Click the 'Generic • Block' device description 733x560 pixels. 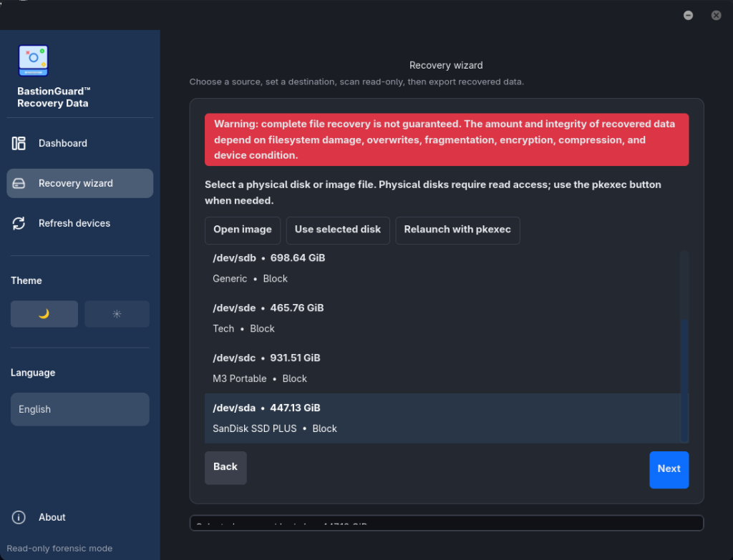250,279
